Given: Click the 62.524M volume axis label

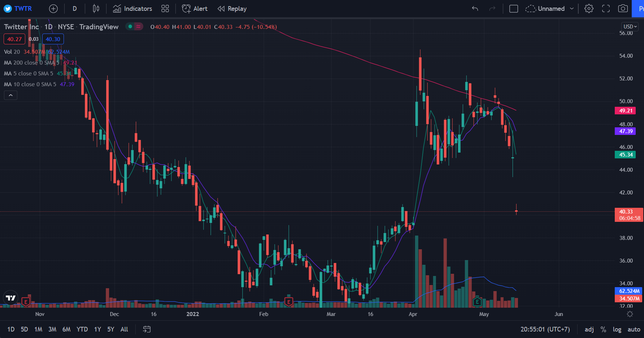Looking at the screenshot, I should point(628,291).
